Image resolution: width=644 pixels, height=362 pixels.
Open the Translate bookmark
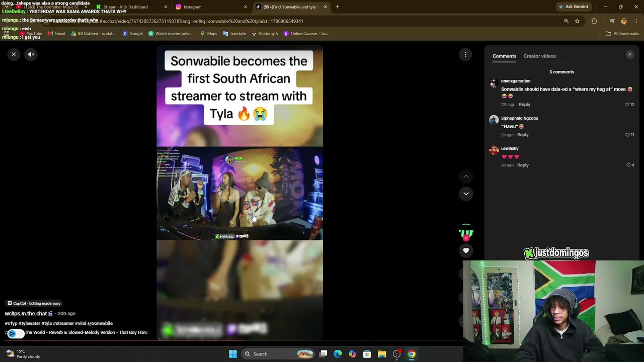(x=234, y=34)
